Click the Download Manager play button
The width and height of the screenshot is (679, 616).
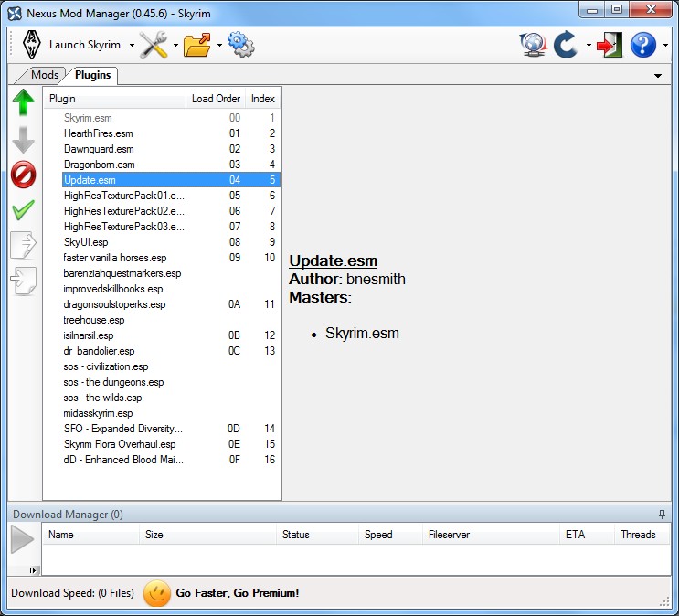point(23,539)
